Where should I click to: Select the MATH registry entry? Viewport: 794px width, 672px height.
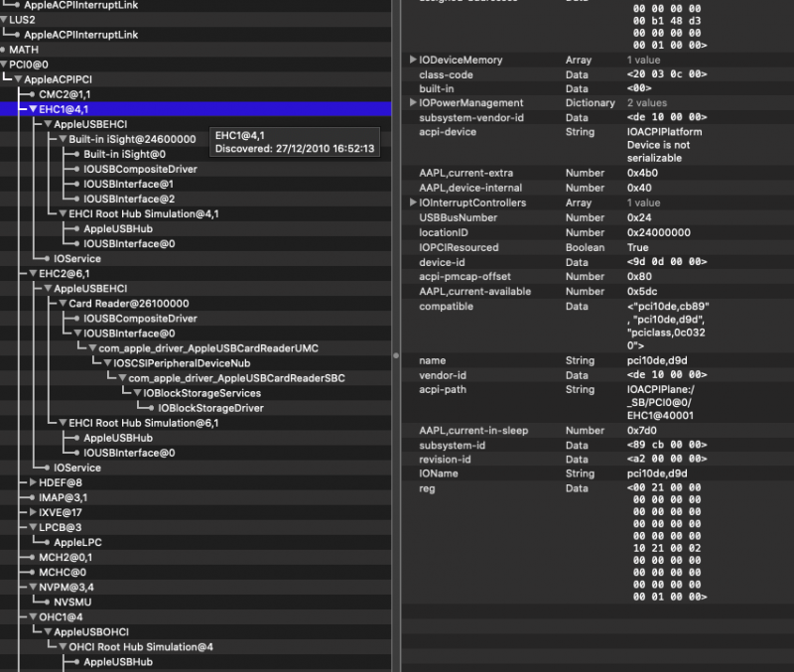pos(22,49)
